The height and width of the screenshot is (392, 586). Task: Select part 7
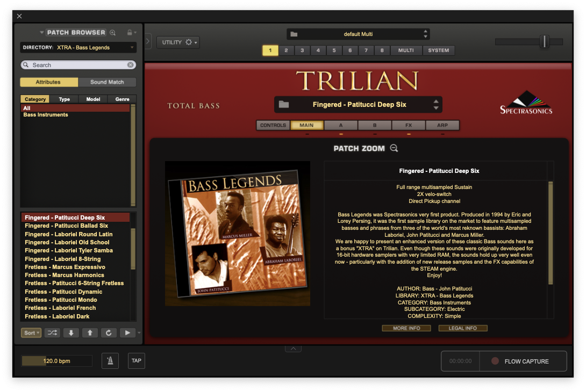366,50
